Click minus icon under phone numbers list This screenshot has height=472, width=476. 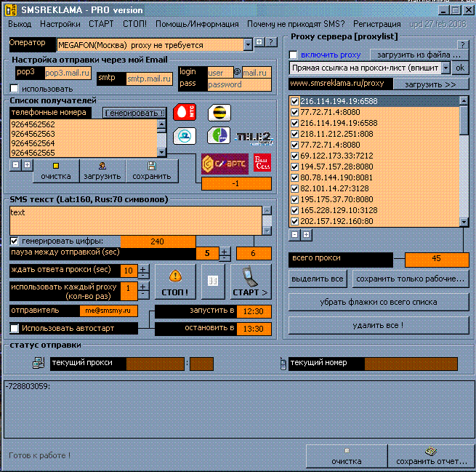[15, 165]
